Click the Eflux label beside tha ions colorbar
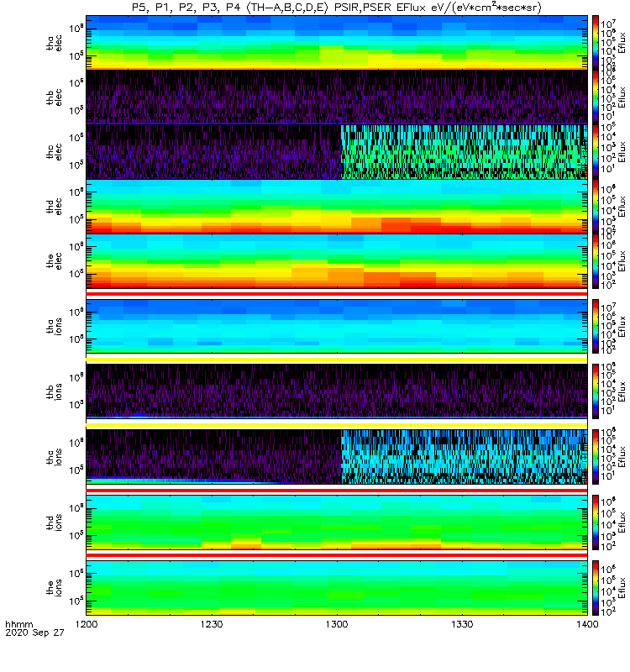Viewport: 630px width, 672px height. 622,327
